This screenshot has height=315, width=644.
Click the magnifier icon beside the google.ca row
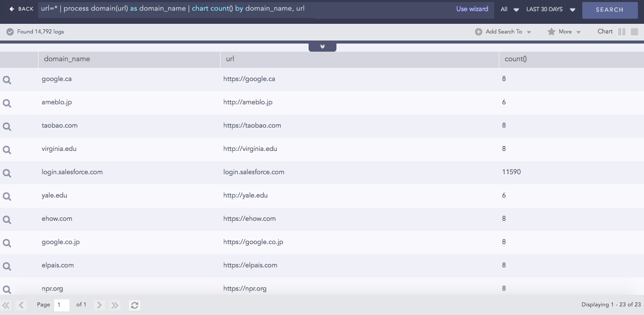click(7, 79)
